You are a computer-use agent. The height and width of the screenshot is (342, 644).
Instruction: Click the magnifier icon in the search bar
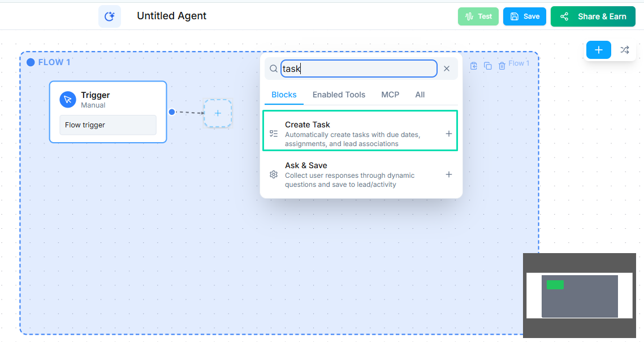[273, 68]
